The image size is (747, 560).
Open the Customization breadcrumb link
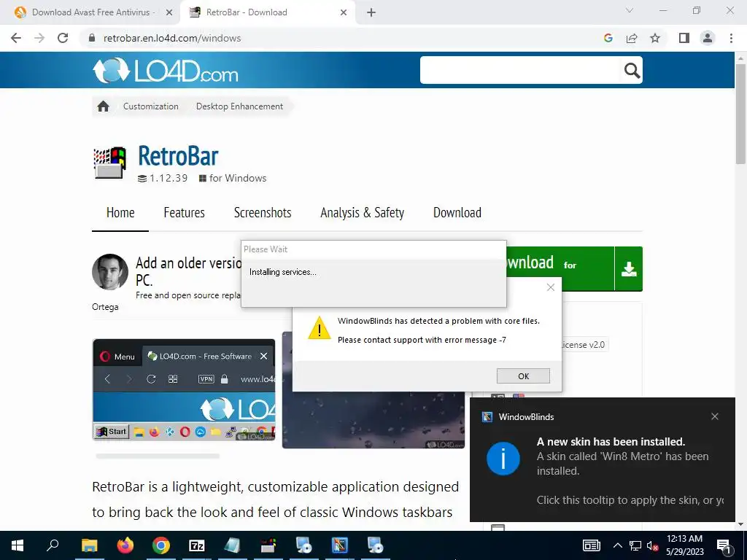150,106
